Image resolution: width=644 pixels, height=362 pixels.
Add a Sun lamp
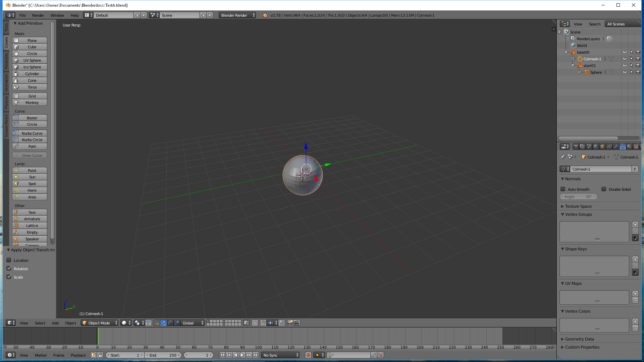coord(30,177)
